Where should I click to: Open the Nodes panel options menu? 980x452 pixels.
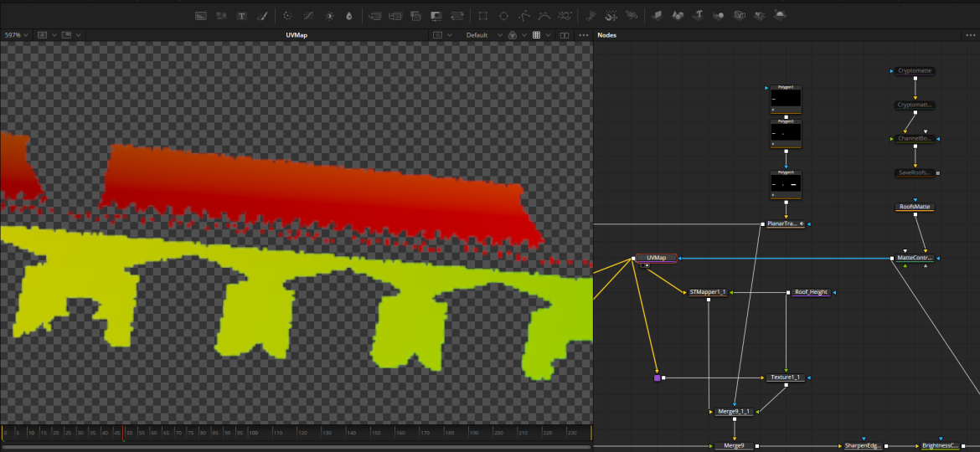[x=969, y=35]
